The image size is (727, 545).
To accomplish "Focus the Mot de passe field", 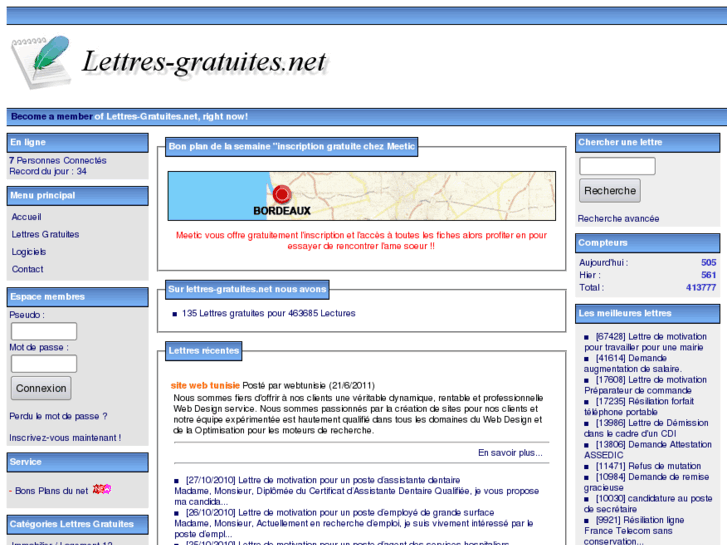I will coord(44,364).
